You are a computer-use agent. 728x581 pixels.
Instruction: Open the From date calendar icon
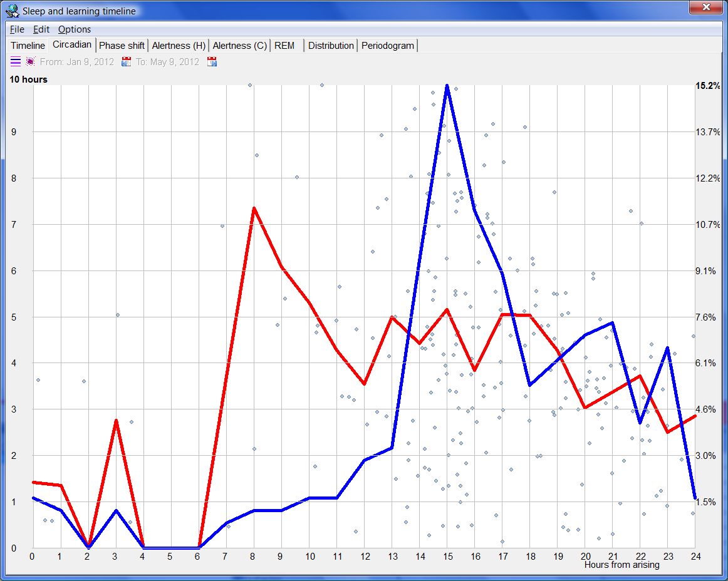pos(126,61)
